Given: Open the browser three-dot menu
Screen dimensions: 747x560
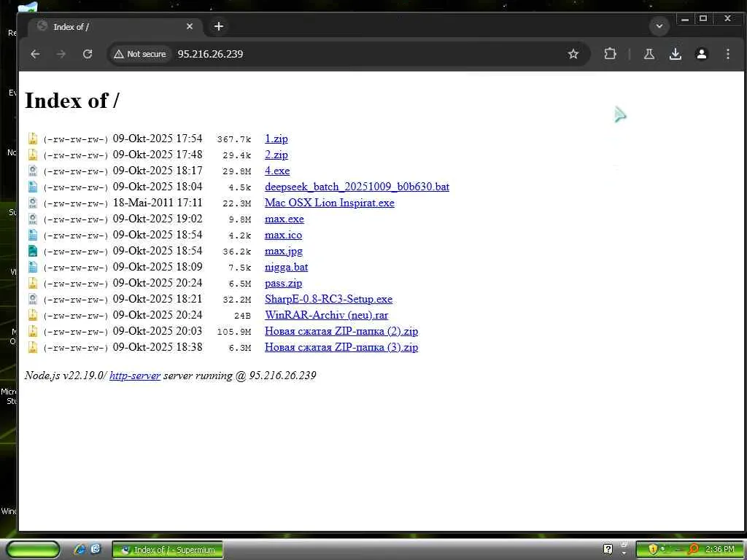Looking at the screenshot, I should click(727, 54).
